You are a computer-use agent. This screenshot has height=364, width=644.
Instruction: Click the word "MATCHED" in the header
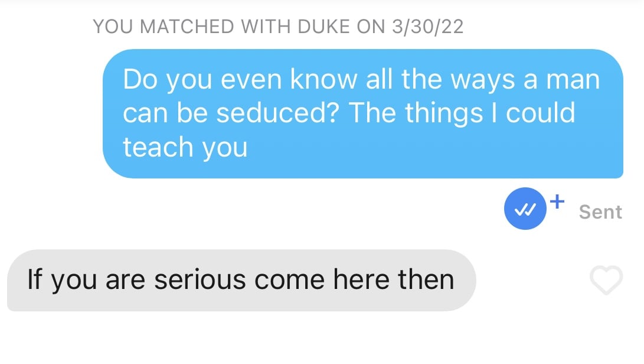click(x=187, y=27)
